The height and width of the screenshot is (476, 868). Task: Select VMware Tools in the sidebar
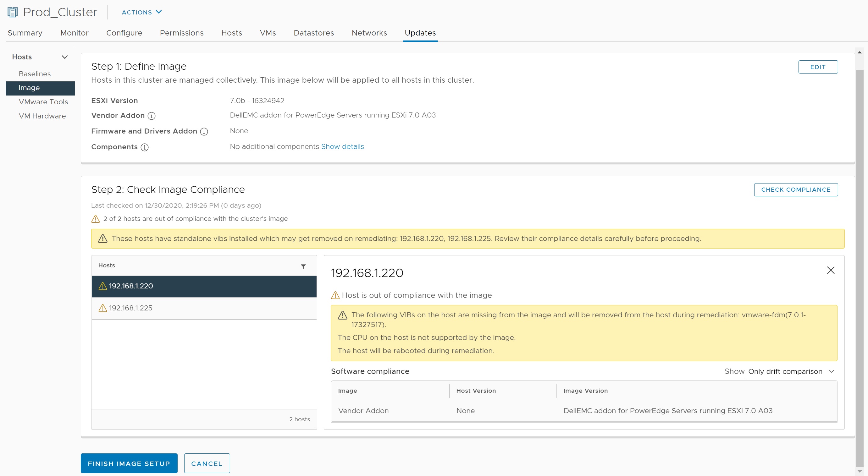[43, 102]
